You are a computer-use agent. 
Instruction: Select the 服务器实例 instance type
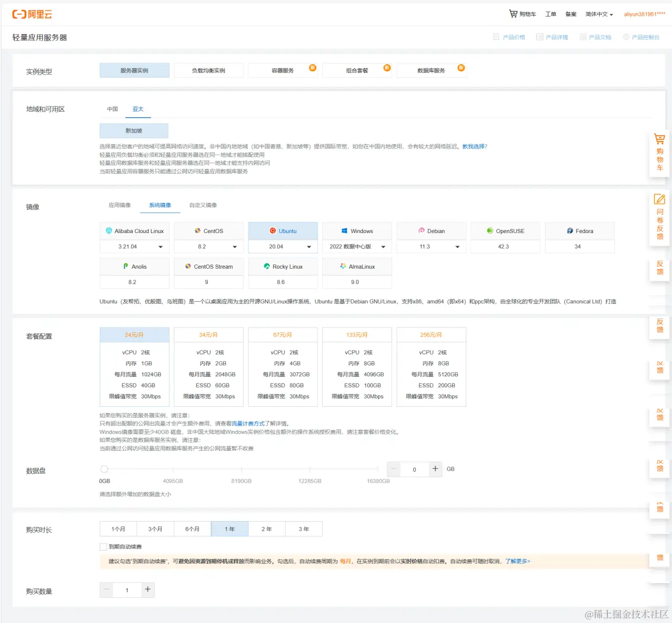coord(134,70)
